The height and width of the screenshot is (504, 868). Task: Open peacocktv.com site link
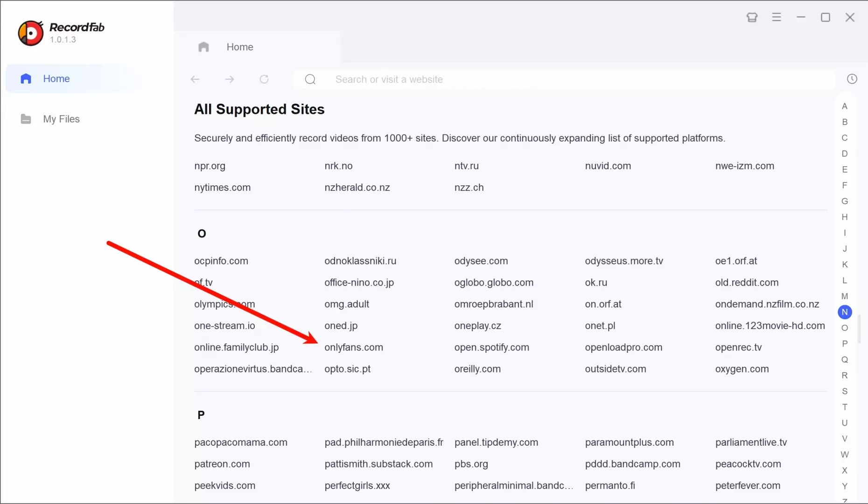[x=748, y=464]
